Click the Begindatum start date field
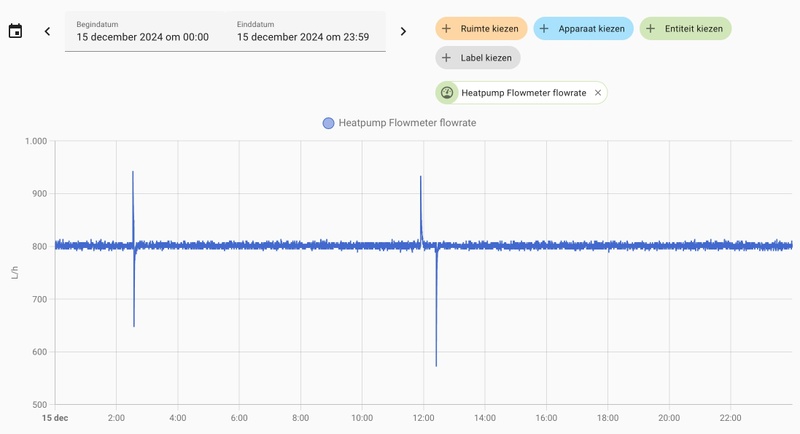Screen dimensions: 800x434 pyautogui.click(x=143, y=32)
